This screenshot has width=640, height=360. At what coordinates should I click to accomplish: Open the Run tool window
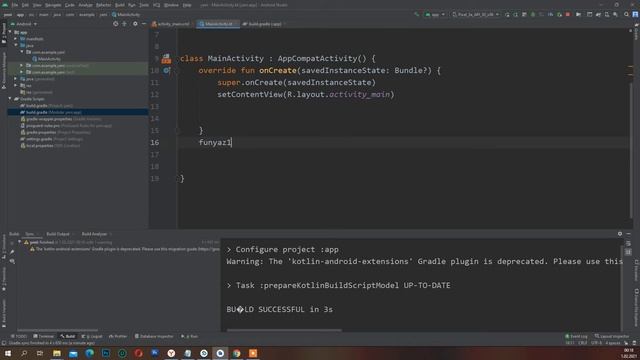(190, 336)
